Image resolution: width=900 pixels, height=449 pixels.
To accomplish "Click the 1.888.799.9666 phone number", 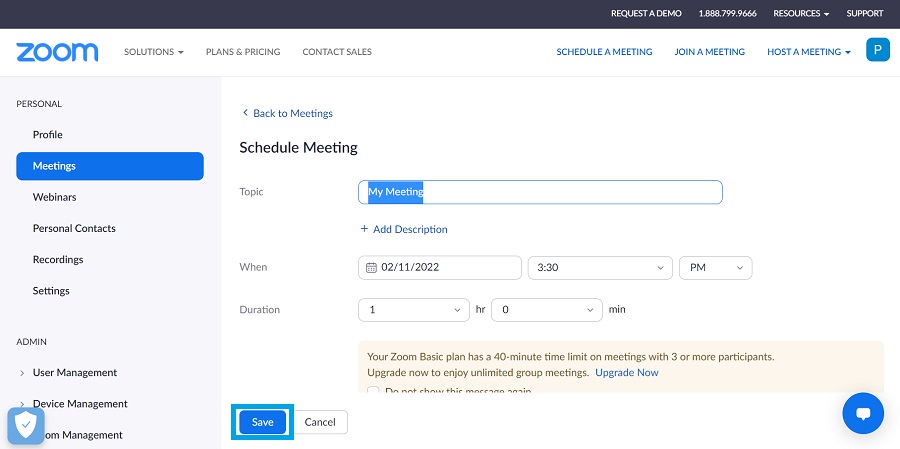I will tap(727, 13).
